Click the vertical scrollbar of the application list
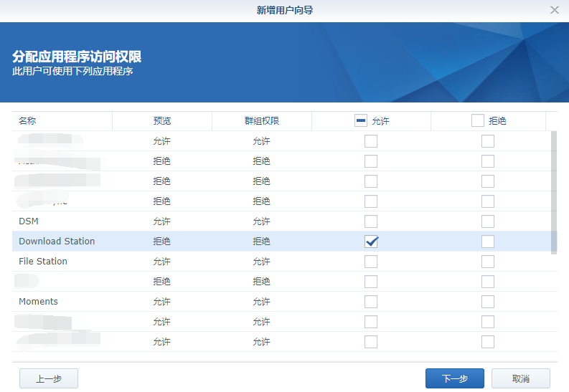Image resolution: width=569 pixels, height=392 pixels. click(x=554, y=193)
